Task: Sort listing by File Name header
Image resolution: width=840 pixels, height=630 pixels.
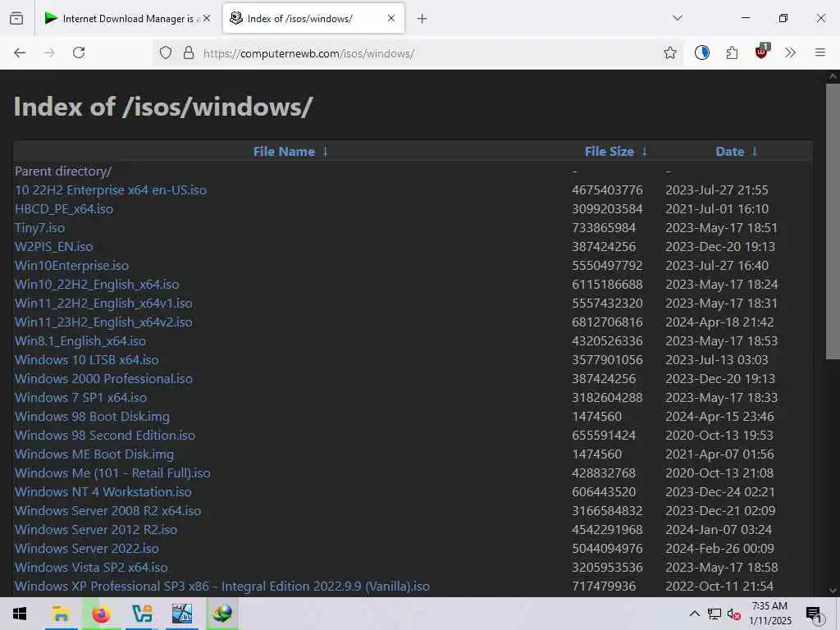Action: [284, 152]
